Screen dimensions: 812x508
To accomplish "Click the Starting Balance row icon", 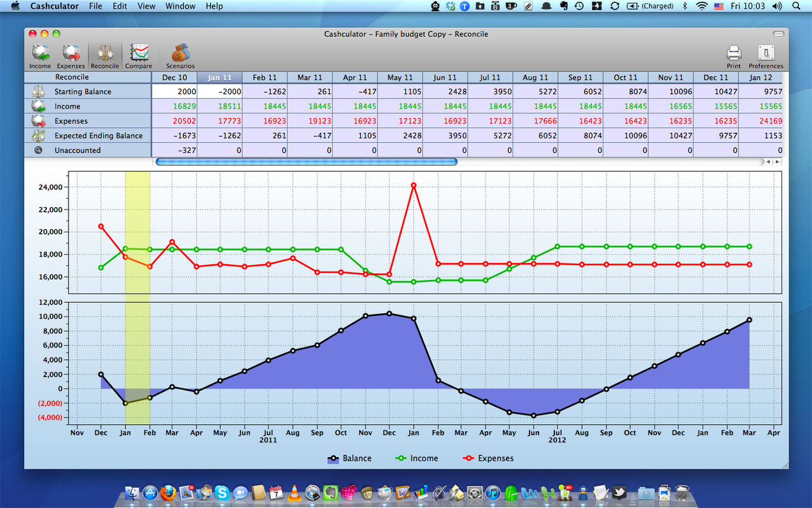I will click(x=39, y=91).
